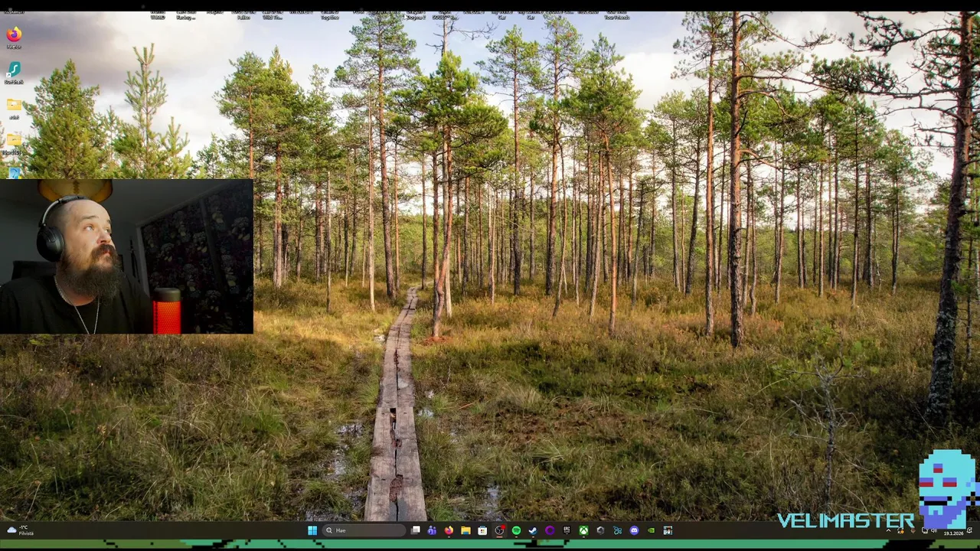Open the purple ring app on taskbar

(x=550, y=530)
